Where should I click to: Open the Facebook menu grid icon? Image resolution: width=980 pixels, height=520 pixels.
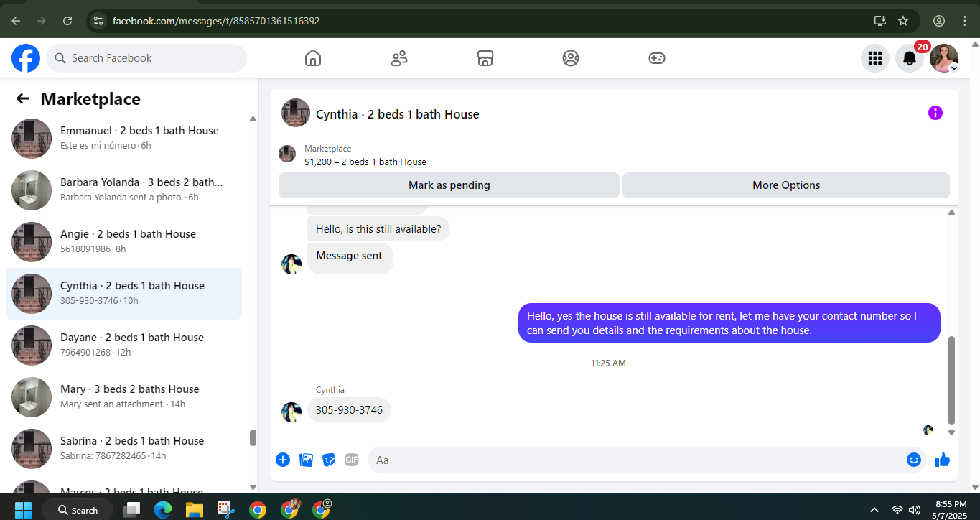tap(874, 58)
